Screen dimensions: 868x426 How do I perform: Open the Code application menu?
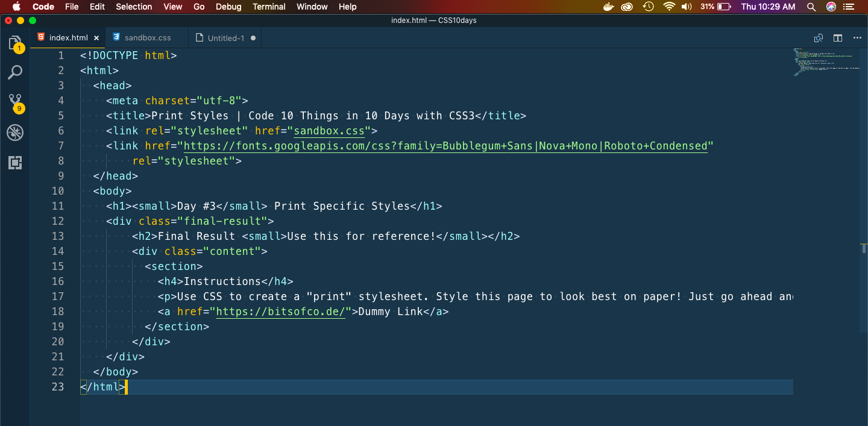(43, 7)
